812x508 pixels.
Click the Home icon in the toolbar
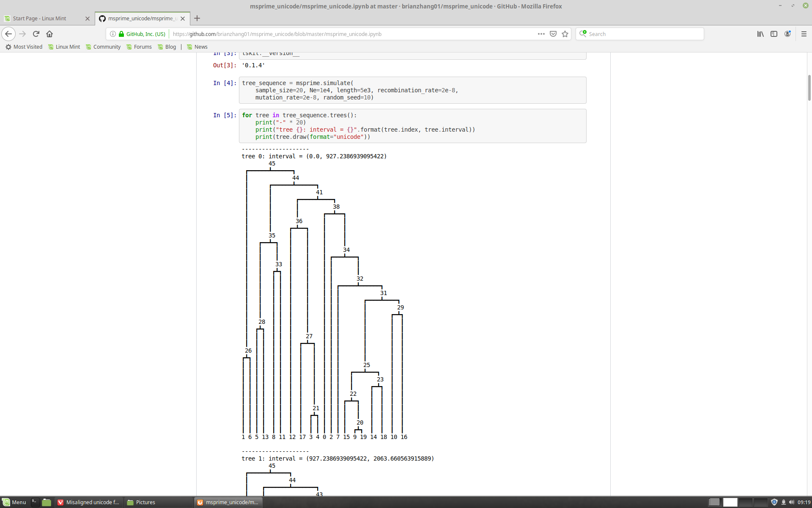[49, 34]
